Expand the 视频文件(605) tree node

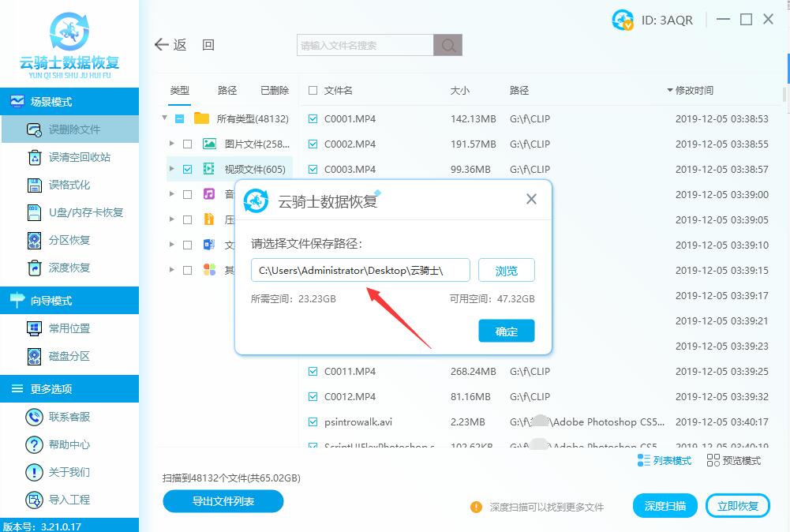click(172, 169)
